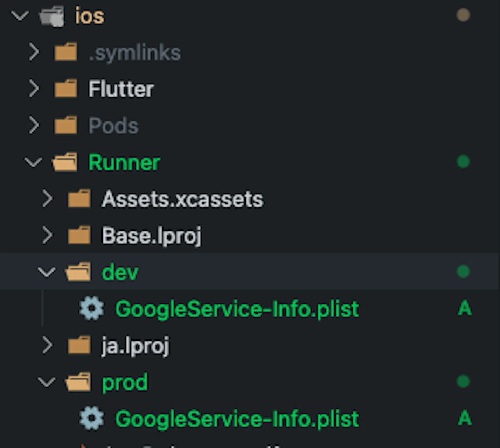Collapse the ios root folder chevron
The image size is (500, 448).
coord(20,16)
